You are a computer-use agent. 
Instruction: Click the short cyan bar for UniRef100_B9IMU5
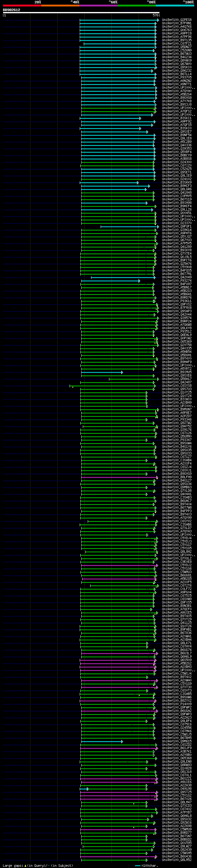click(x=102, y=372)
